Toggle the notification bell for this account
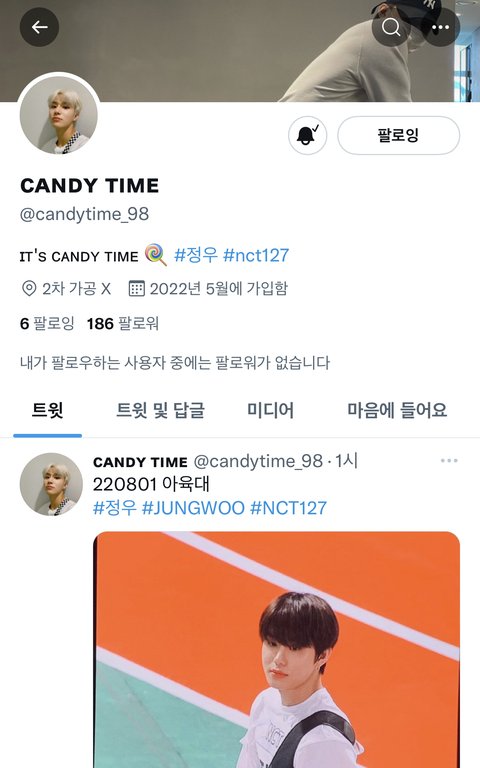The image size is (480, 768). pos(307,135)
